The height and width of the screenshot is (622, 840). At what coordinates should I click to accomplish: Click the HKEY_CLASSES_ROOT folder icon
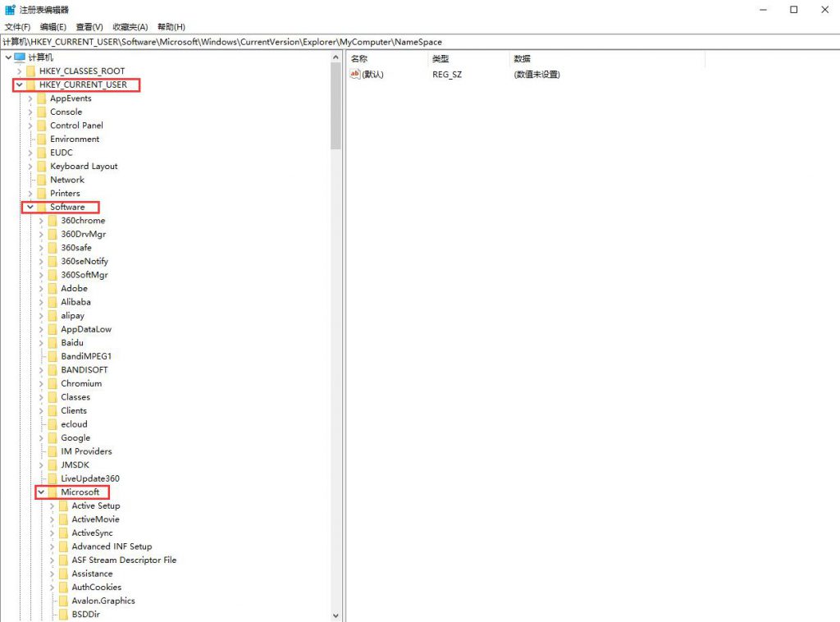click(x=31, y=71)
